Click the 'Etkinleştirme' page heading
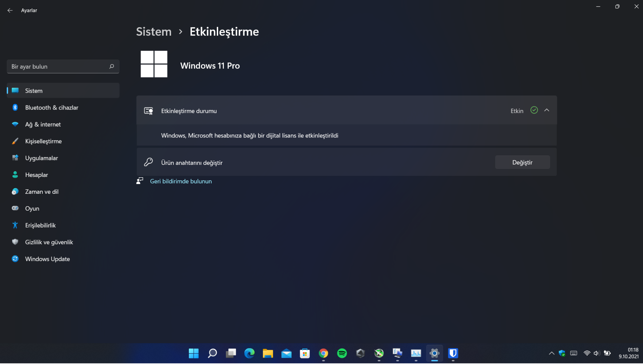643x364 pixels. [224, 32]
